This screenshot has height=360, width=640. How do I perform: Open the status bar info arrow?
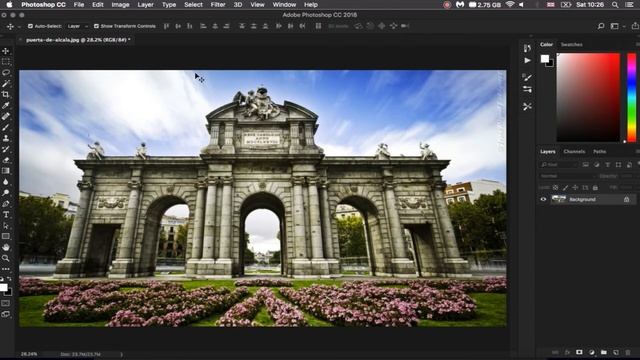(x=122, y=354)
